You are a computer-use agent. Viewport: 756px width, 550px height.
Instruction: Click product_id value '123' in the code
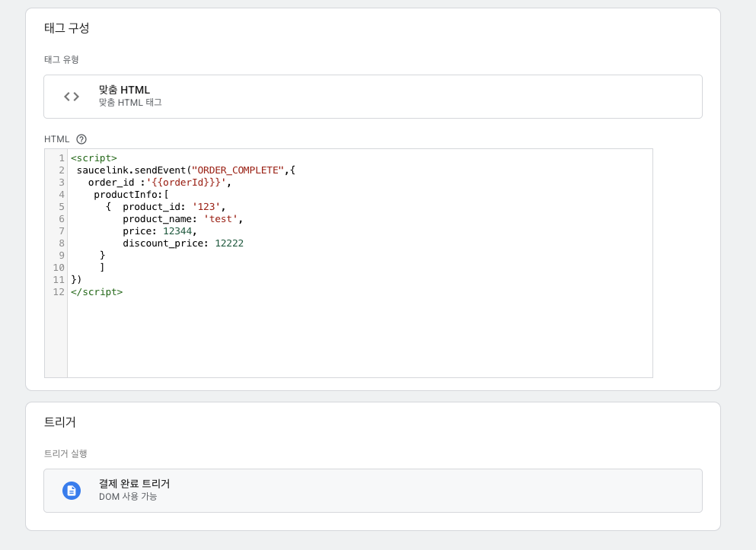tap(206, 207)
